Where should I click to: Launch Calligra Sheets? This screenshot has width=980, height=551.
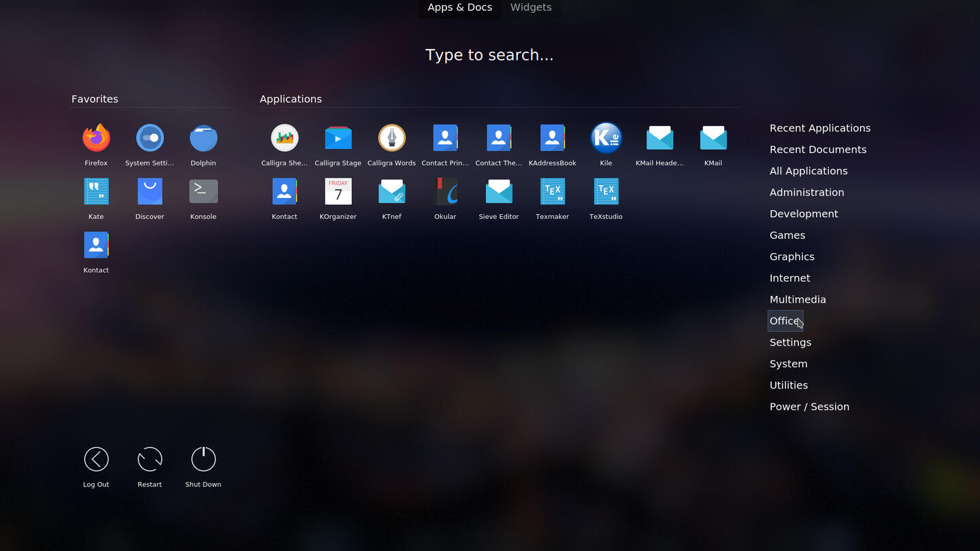point(284,144)
